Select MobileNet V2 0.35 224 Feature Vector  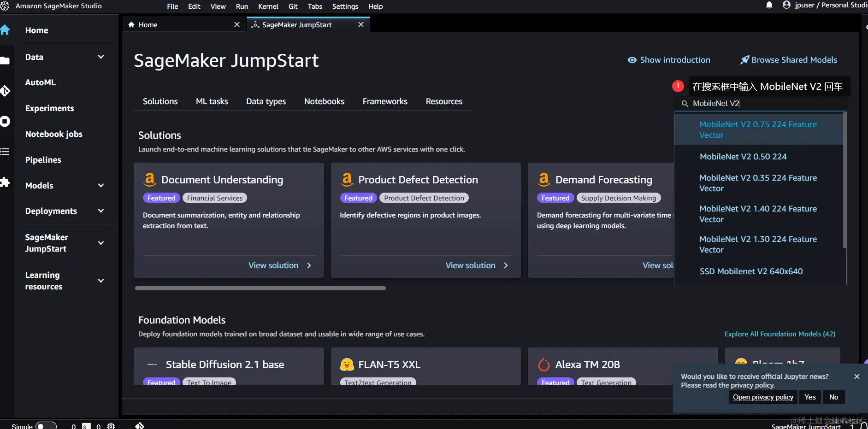(x=758, y=183)
